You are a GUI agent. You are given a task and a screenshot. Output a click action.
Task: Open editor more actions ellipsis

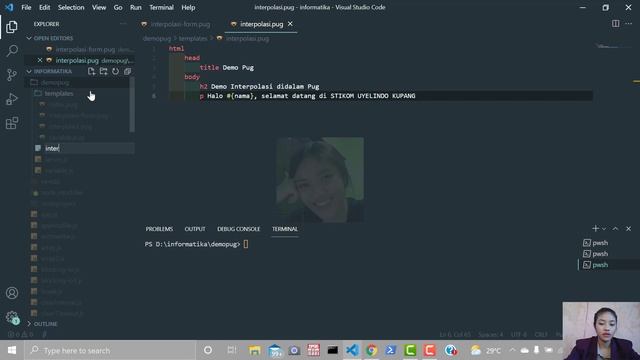coord(629,24)
